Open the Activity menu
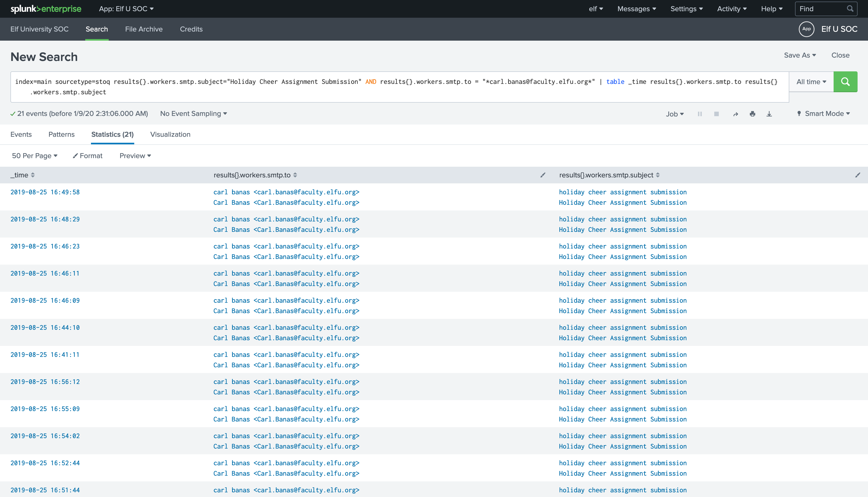868x497 pixels. click(732, 9)
